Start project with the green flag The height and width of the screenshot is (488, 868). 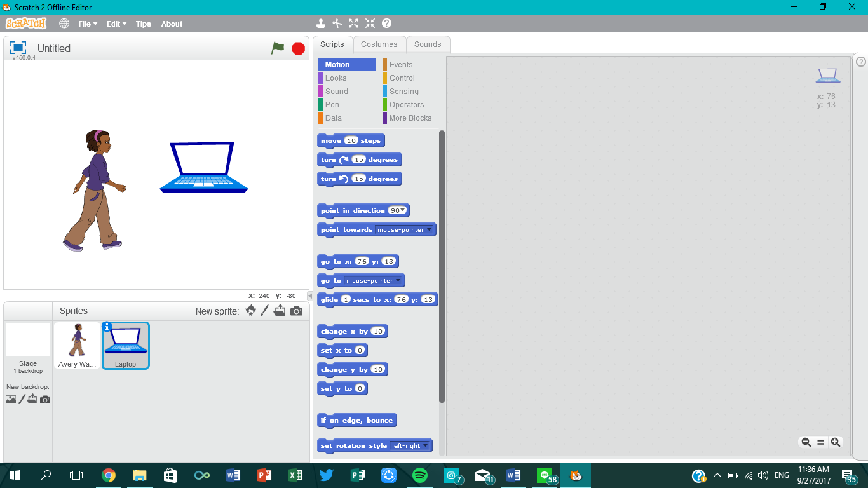[278, 48]
